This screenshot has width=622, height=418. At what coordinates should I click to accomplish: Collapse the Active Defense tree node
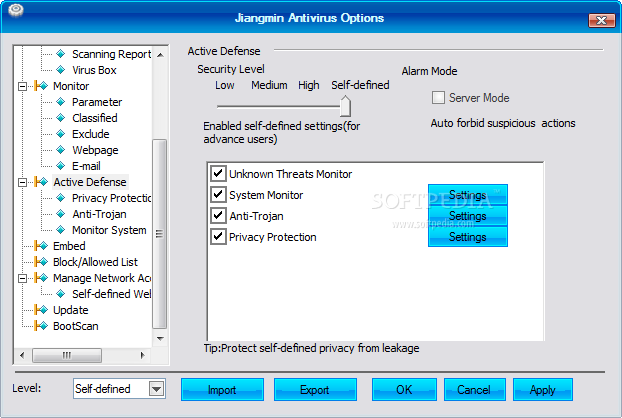click(x=23, y=182)
